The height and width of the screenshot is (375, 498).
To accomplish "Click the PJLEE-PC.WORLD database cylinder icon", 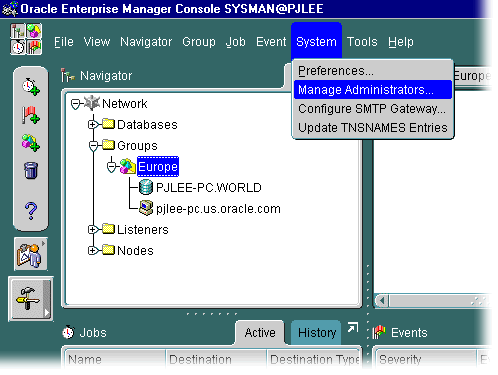I will tap(146, 187).
